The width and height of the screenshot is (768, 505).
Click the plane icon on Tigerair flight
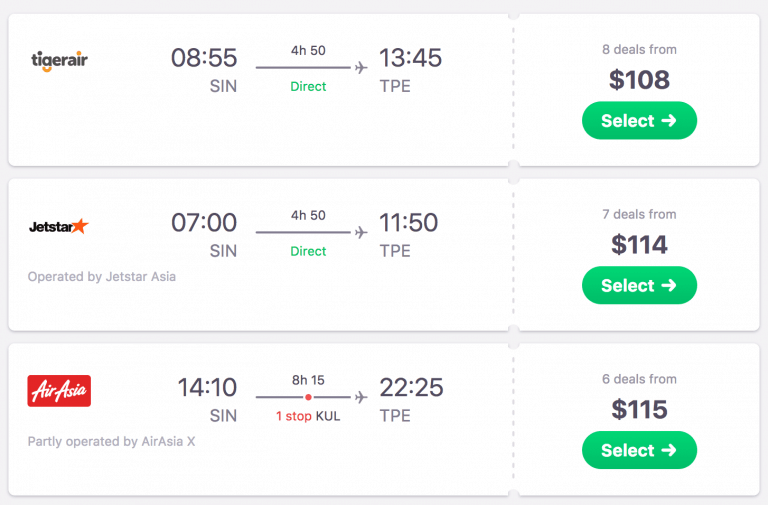click(x=361, y=67)
